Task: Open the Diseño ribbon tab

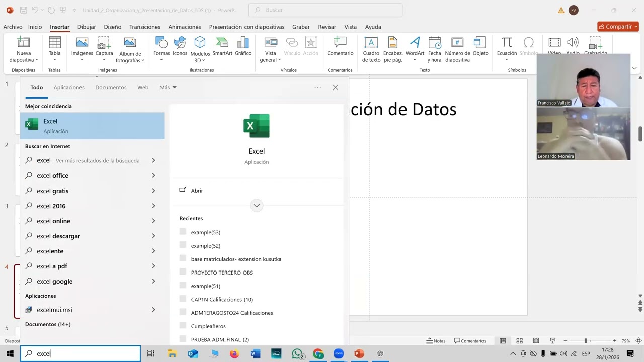Action: 113,27
